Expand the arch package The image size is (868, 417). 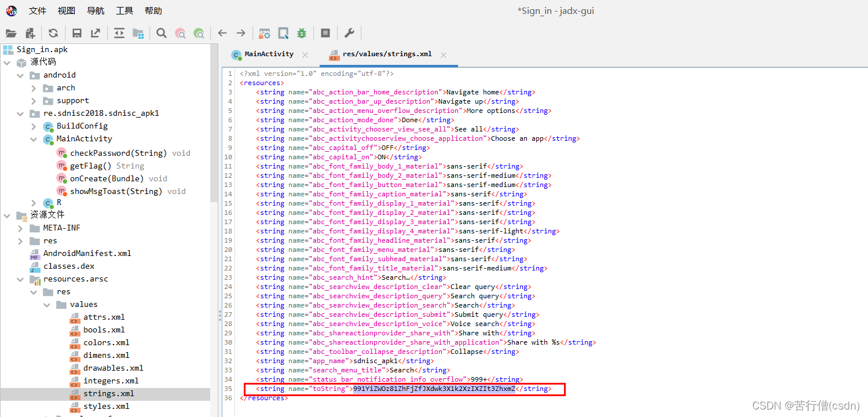coord(35,87)
